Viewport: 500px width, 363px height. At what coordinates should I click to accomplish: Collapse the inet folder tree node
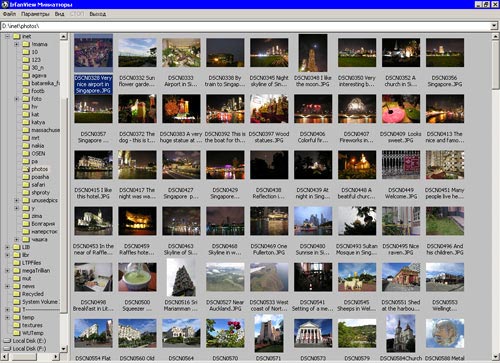(x=7, y=36)
